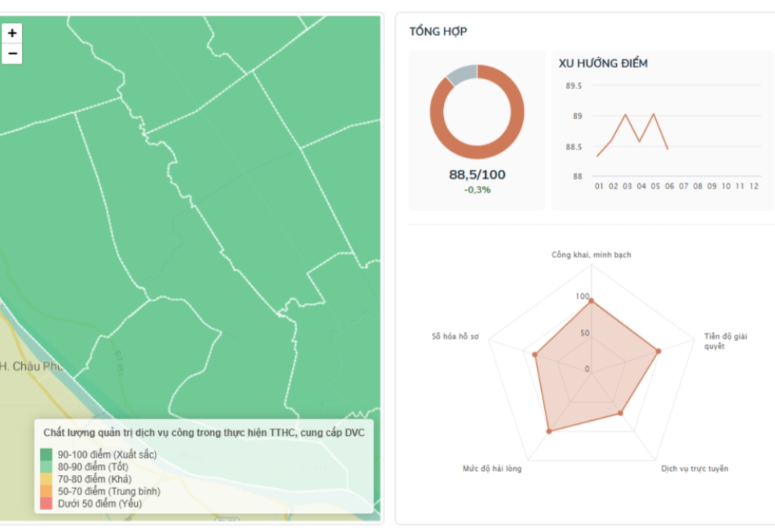The height and width of the screenshot is (532, 775).
Task: Click the red Dưới 50 điểm legend swatch
Action: 46,504
